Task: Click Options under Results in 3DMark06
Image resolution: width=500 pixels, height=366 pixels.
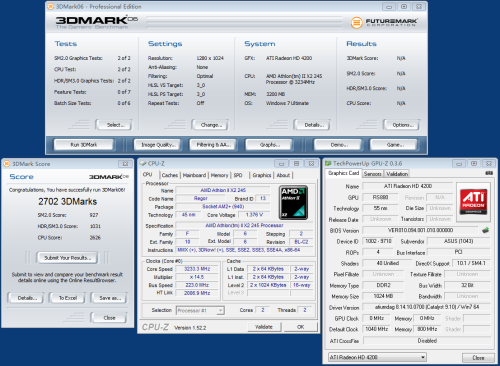Action: (x=401, y=125)
